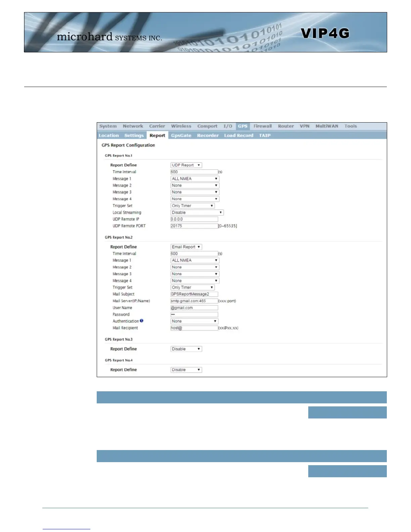Image resolution: width=411 pixels, height=532 pixels.
Task: Open Message 1 dropdown in Report No.1
Action: (195, 179)
